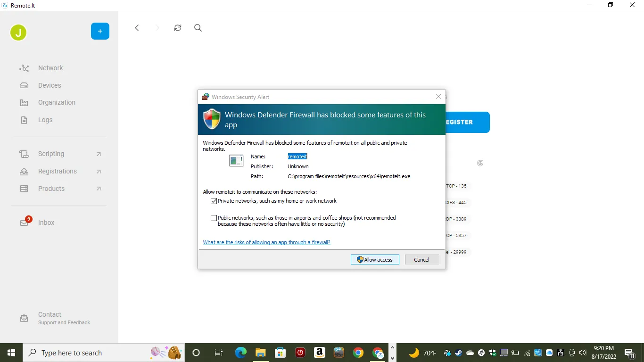644x362 pixels.
Task: Open the red power icon app
Action: click(x=300, y=353)
